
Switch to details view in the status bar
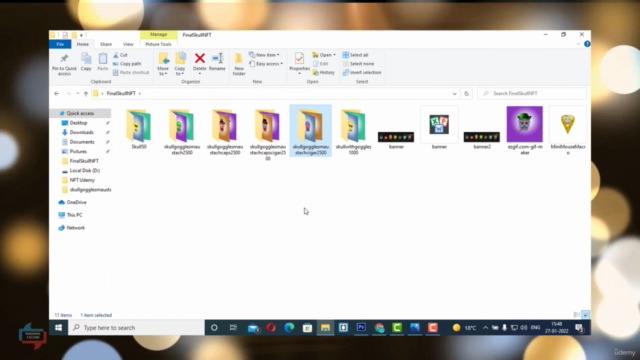pyautogui.click(x=576, y=315)
